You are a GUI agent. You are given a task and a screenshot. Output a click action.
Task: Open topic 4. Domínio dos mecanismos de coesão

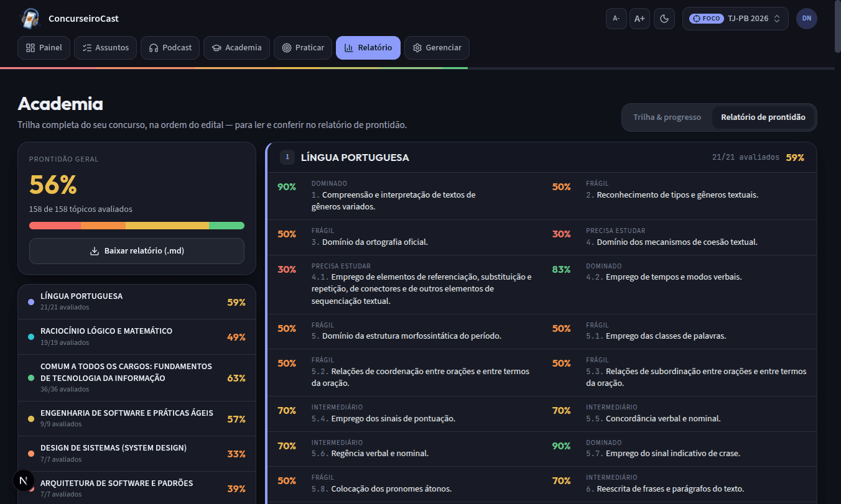[x=680, y=237]
